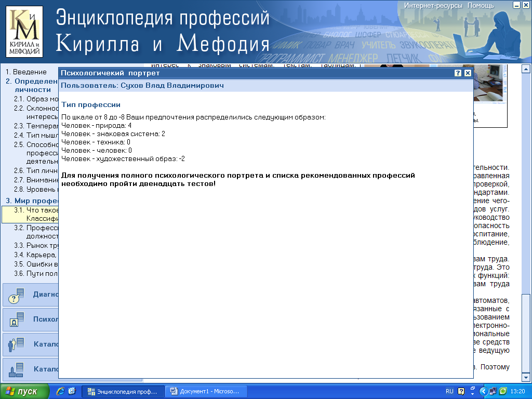
Task: Click the green circular tray icon
Action: tap(503, 391)
